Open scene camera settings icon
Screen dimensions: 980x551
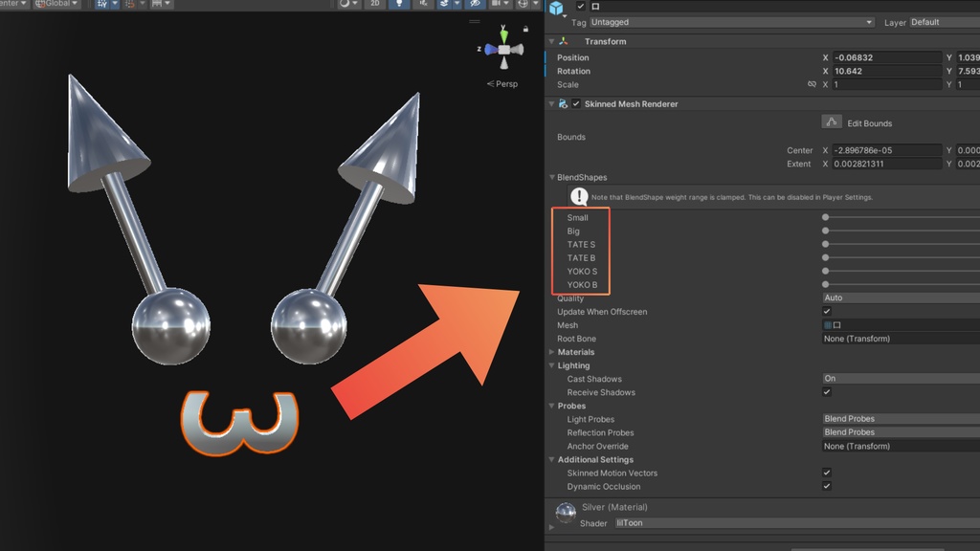point(496,4)
